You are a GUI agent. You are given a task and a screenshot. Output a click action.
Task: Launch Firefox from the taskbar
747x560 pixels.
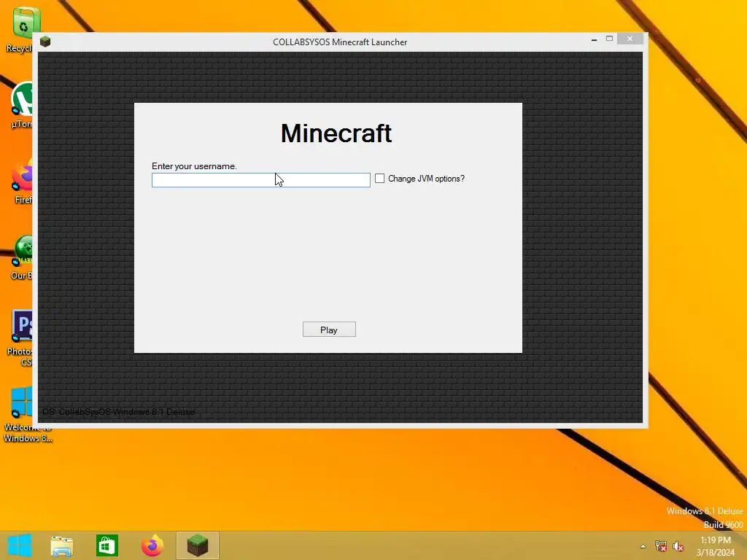[152, 545]
